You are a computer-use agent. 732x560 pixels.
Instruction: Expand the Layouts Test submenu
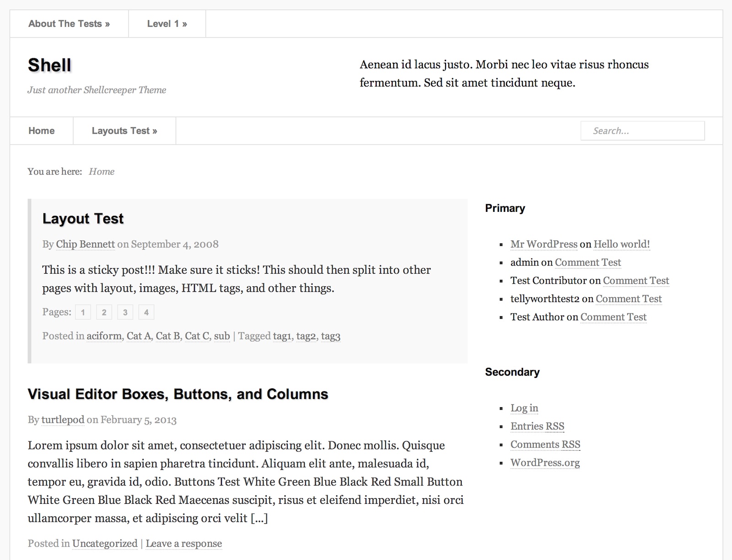pos(124,131)
